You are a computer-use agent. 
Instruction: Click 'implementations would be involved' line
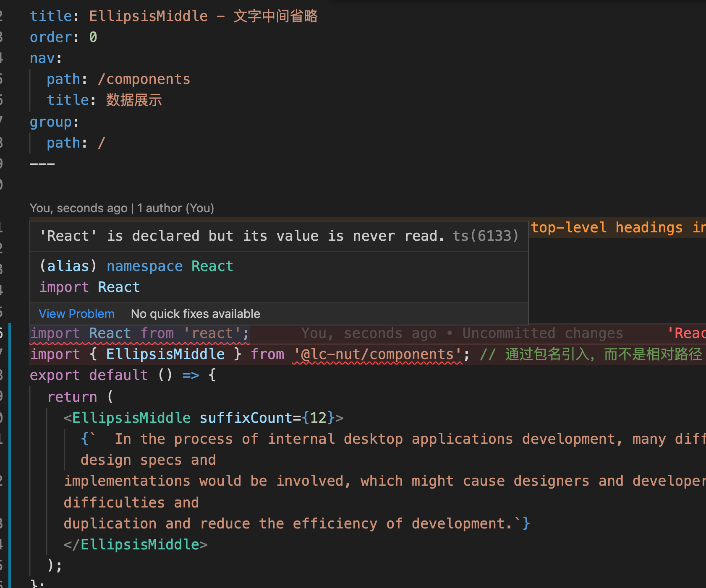tap(384, 481)
